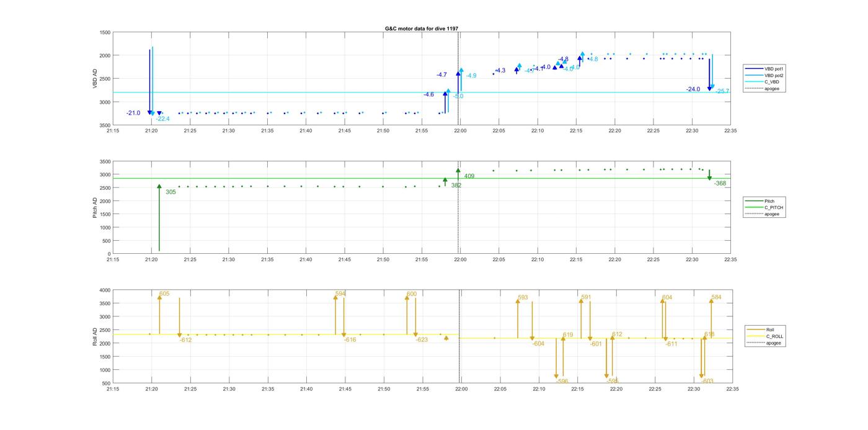The image size is (868, 430).
Task: Click the '-4.6' VBD annotation
Action: [429, 94]
